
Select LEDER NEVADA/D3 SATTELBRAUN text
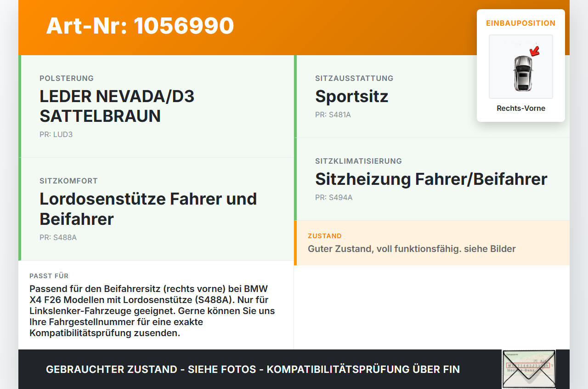pyautogui.click(x=117, y=106)
